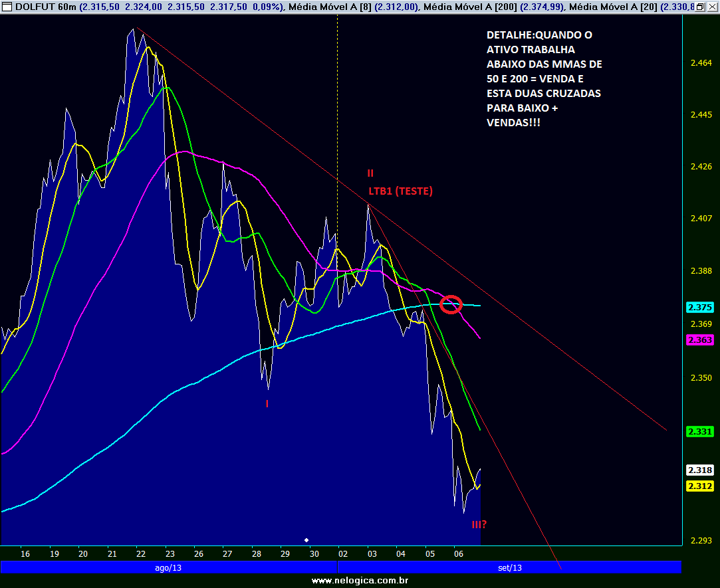Click the DOLFUT 60m title text
The width and height of the screenshot is (720, 588).
pos(46,7)
